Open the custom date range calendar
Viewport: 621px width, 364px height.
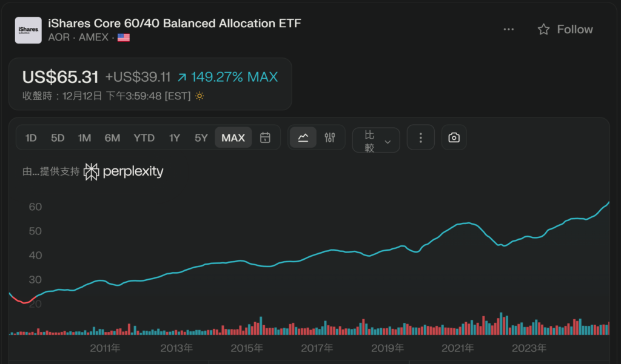[265, 137]
